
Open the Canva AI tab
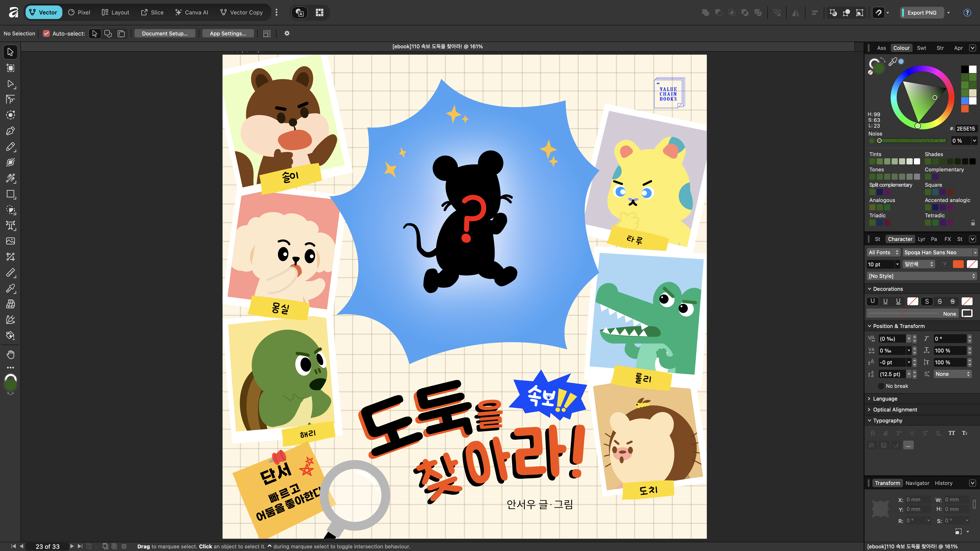pyautogui.click(x=191, y=12)
